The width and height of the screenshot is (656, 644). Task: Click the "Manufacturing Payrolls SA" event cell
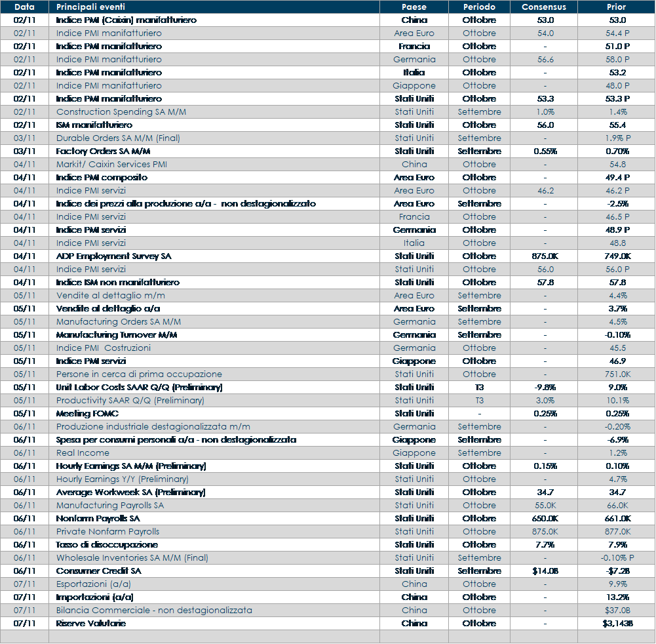[110, 506]
